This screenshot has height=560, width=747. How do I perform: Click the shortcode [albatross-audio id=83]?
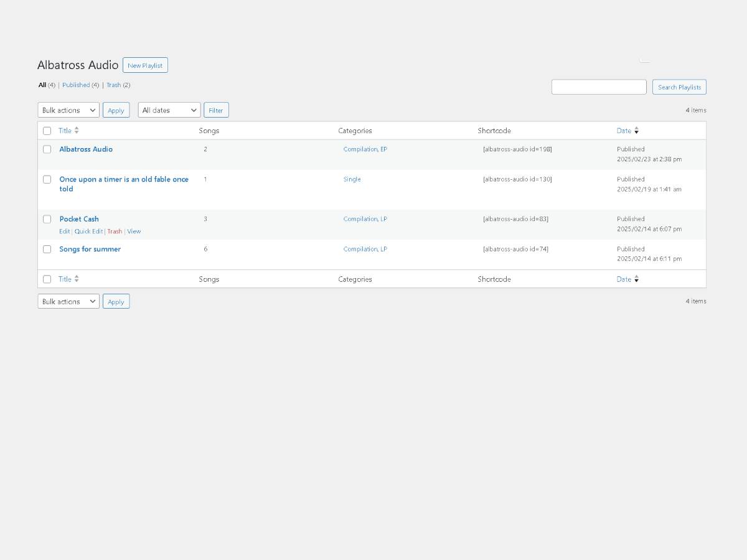tap(515, 219)
